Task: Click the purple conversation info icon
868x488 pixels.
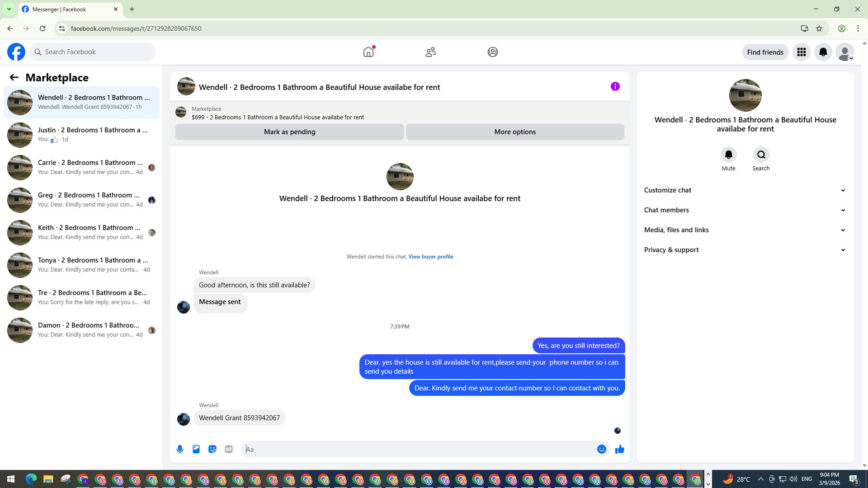Action: pos(615,86)
